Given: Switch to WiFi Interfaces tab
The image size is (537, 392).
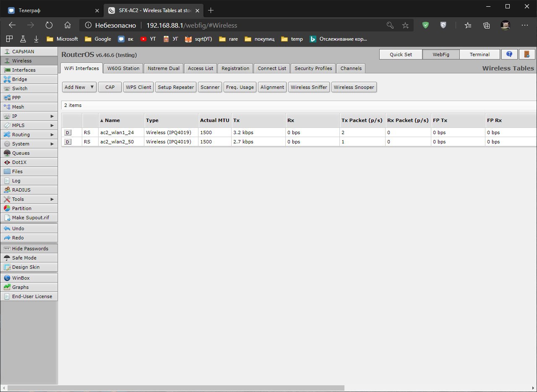Looking at the screenshot, I should (82, 68).
